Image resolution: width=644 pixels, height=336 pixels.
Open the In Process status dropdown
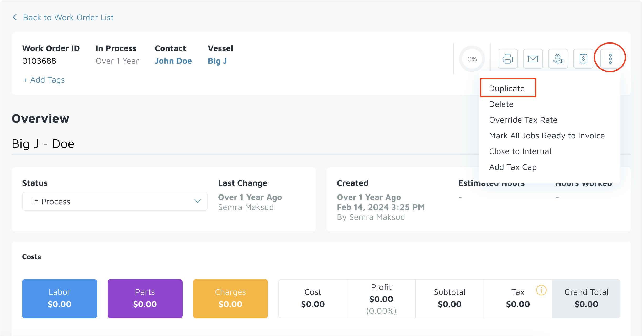(115, 202)
